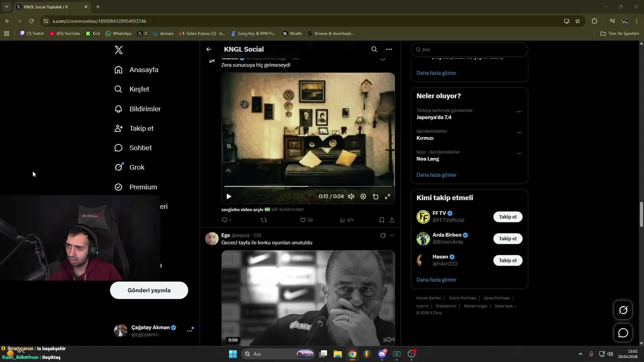
Task: Open KNGL Social header more options
Action: tap(389, 49)
